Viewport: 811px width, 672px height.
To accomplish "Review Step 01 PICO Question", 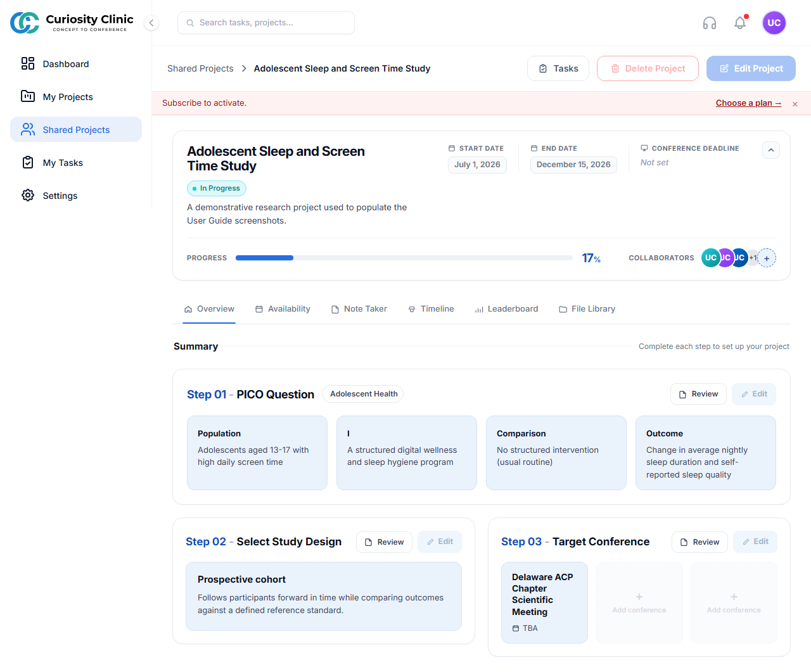I will pyautogui.click(x=698, y=394).
